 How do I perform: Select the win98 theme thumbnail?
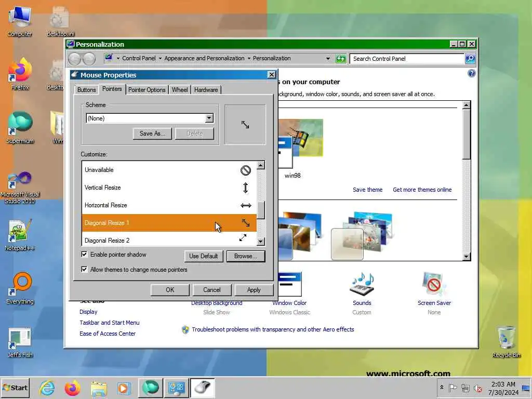pyautogui.click(x=301, y=144)
